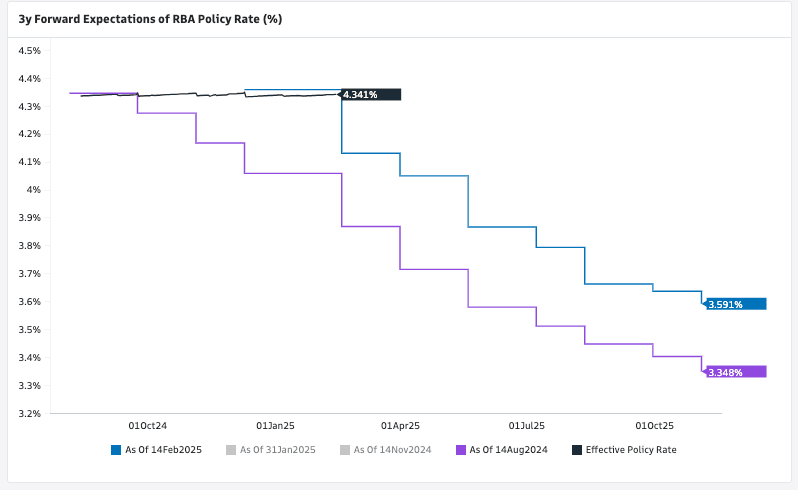The height and width of the screenshot is (490, 798).
Task: Select the blue 3.591% end-value tag
Action: pyautogui.click(x=735, y=304)
